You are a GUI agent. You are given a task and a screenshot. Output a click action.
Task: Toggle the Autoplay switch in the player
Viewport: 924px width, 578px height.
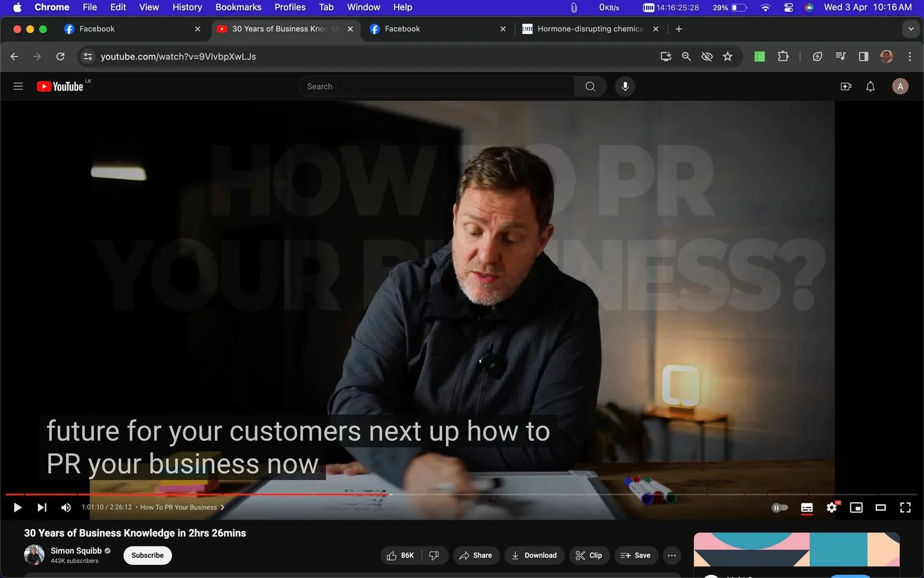[x=779, y=507]
